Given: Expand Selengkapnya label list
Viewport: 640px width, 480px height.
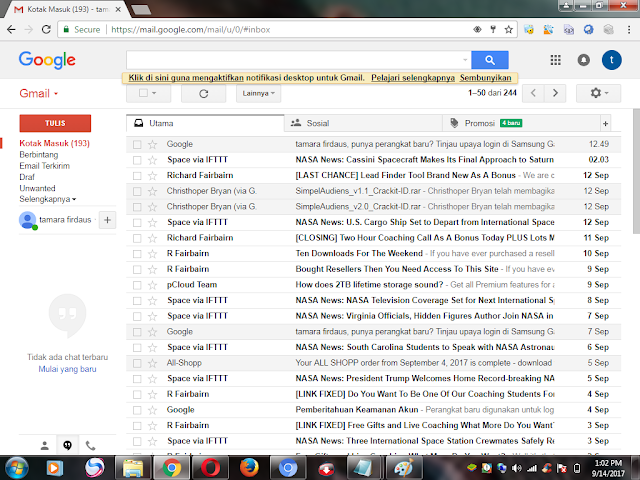Looking at the screenshot, I should pyautogui.click(x=47, y=199).
